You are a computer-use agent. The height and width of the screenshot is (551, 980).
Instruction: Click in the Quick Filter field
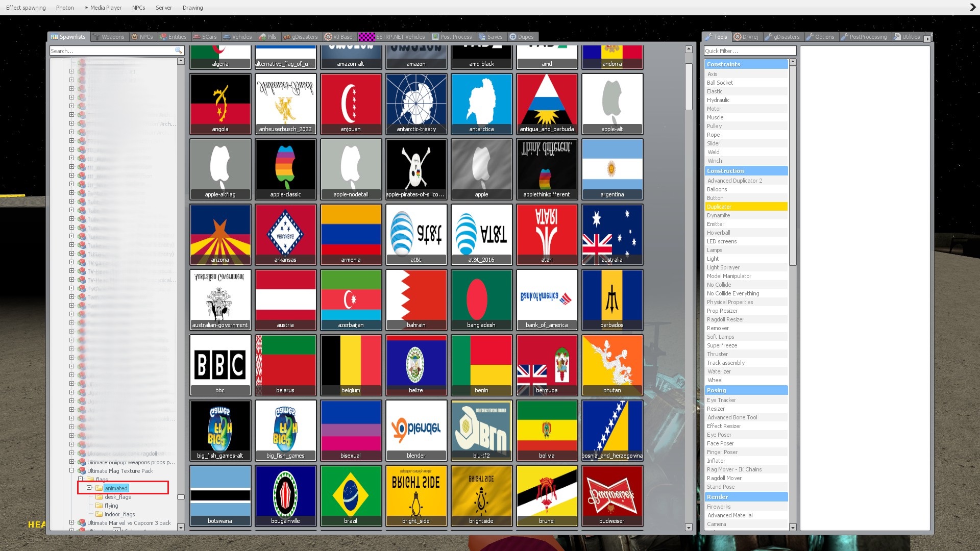[749, 51]
